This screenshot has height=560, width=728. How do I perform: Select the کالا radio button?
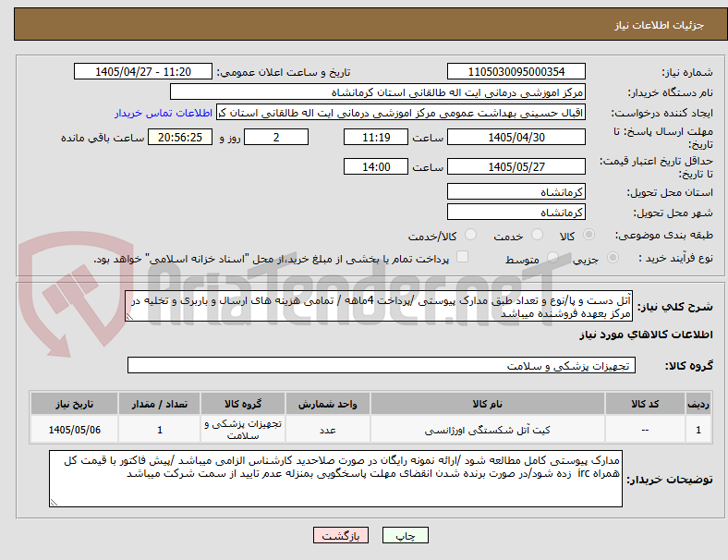(x=588, y=235)
